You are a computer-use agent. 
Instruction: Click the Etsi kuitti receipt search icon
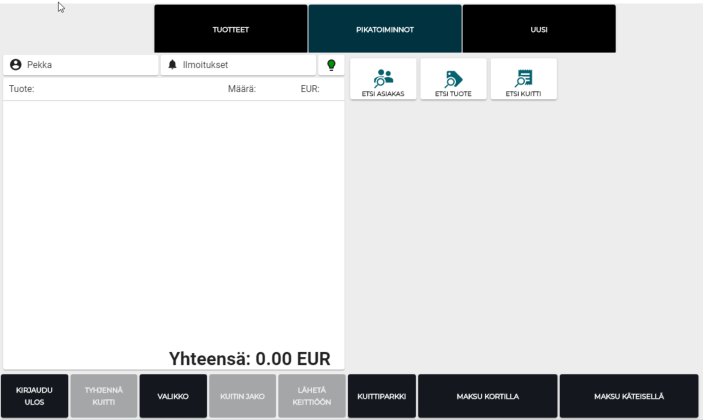coord(524,78)
